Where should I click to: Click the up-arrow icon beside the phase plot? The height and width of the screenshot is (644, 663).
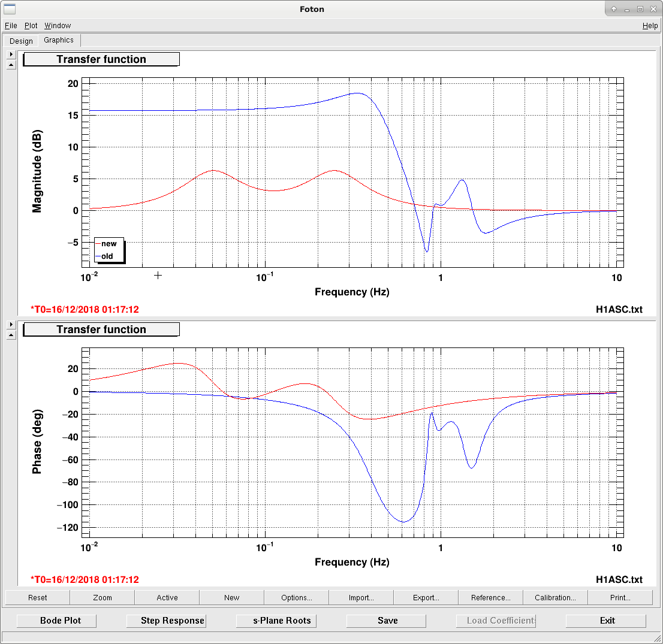click(11, 335)
